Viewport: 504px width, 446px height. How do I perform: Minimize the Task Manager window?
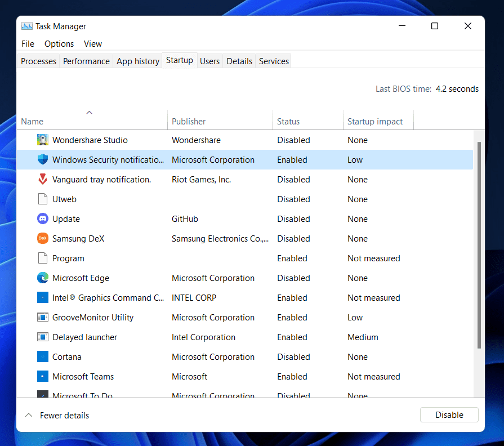[402, 26]
